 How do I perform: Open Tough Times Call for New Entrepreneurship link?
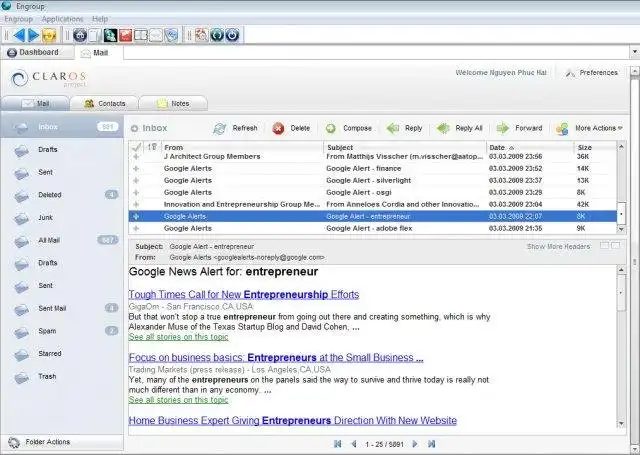coord(244,295)
